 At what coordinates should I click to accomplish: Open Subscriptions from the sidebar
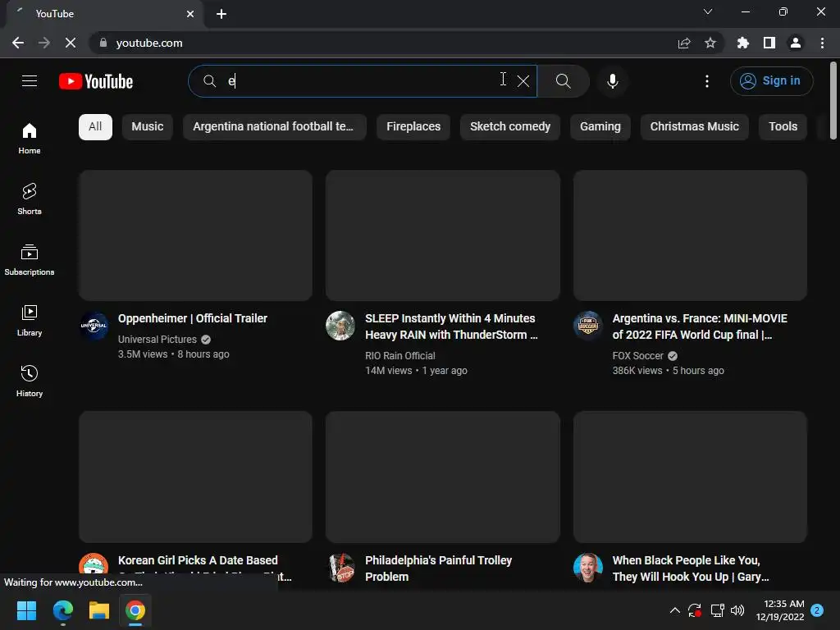coord(30,259)
